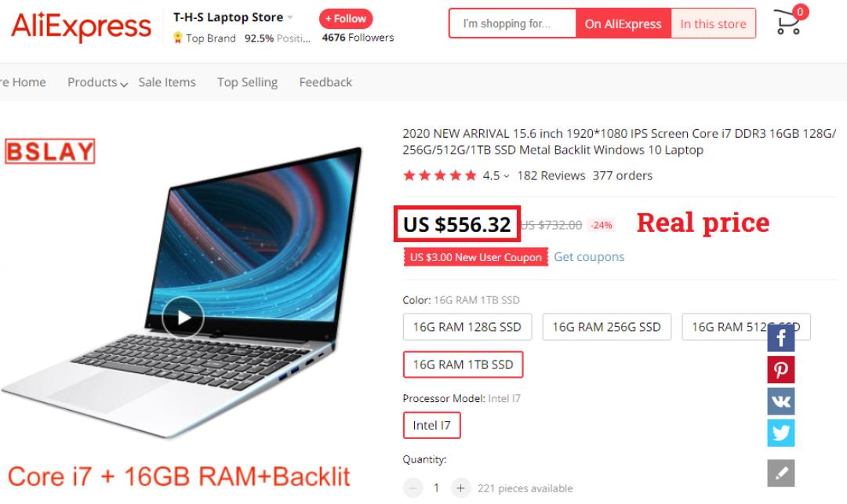Share the product on Twitter
847x504 pixels.
[x=780, y=433]
